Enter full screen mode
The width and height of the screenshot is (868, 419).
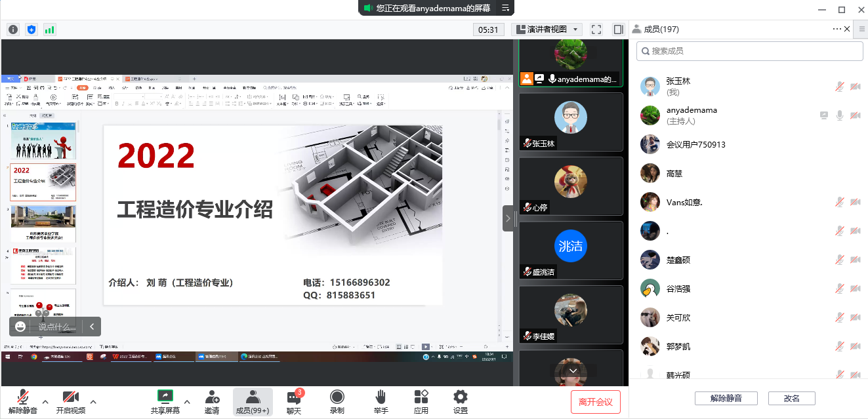tap(596, 30)
